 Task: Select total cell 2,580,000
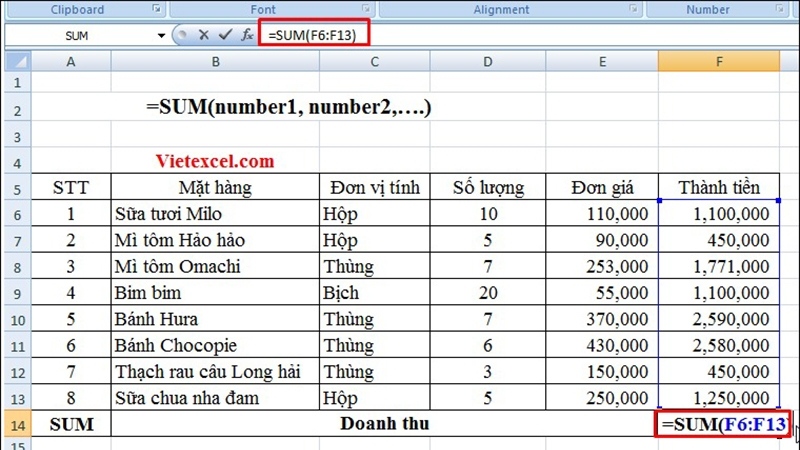point(719,345)
